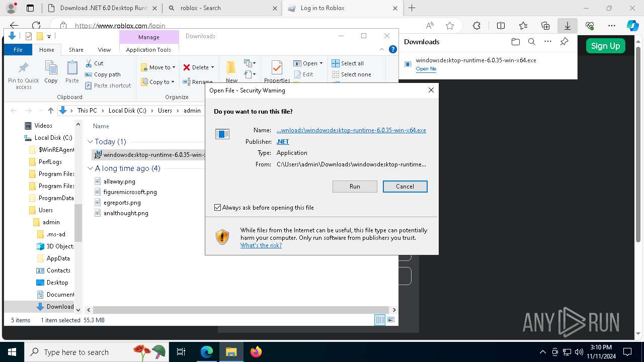Click the Name column header
This screenshot has width=644, height=362.
pos(101,126)
